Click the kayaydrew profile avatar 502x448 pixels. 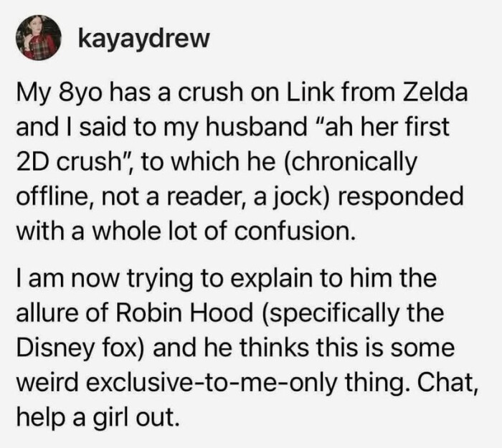click(x=39, y=39)
